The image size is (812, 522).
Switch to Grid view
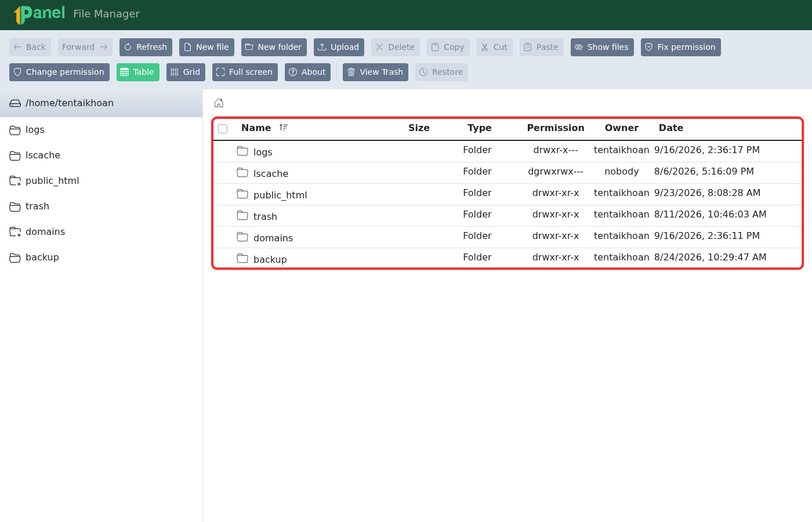click(x=186, y=72)
